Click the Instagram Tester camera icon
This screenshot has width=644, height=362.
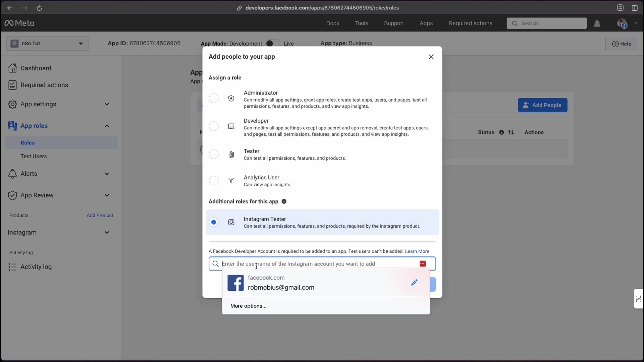pos(231,222)
